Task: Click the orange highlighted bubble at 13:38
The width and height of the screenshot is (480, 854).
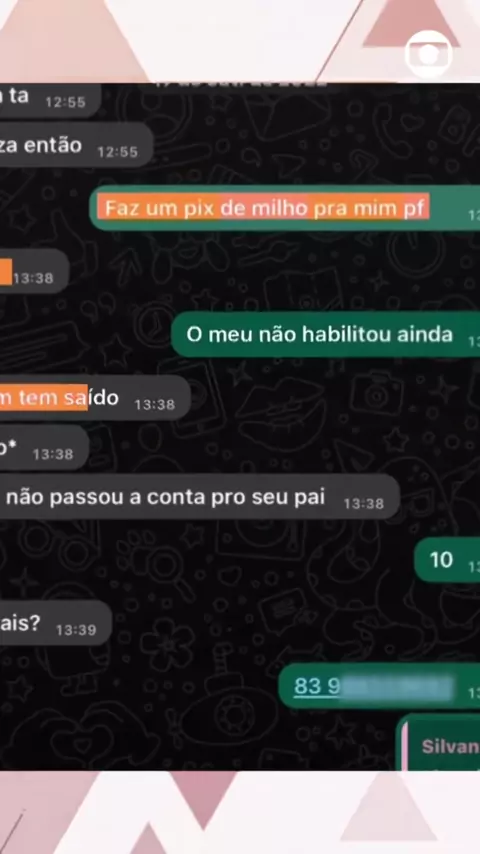Action: 34,271
